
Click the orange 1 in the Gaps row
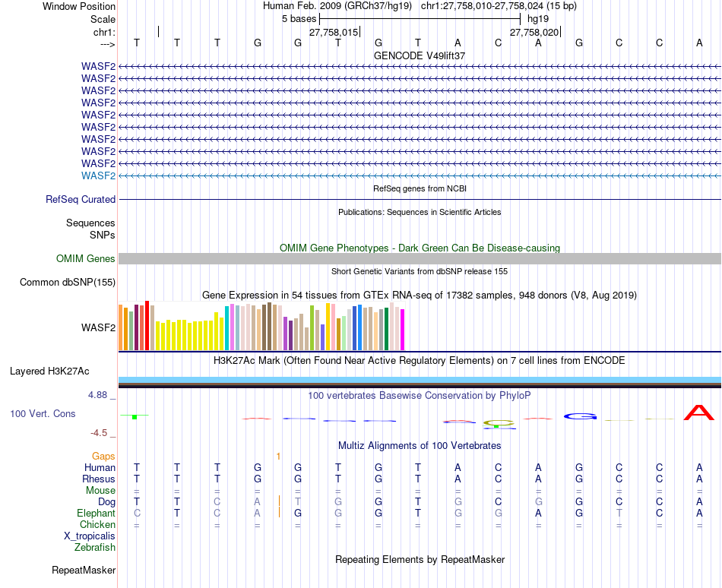point(279,456)
